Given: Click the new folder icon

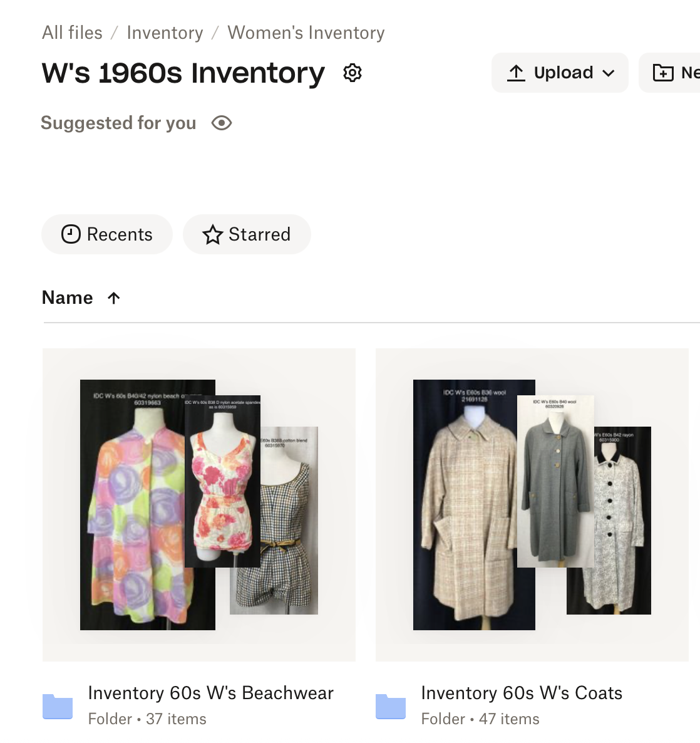Looking at the screenshot, I should coord(663,73).
